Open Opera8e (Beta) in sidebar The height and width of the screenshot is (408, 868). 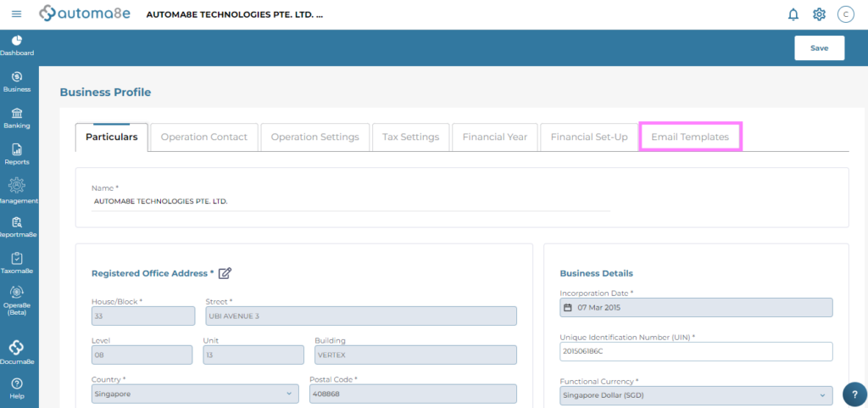pos(17,300)
